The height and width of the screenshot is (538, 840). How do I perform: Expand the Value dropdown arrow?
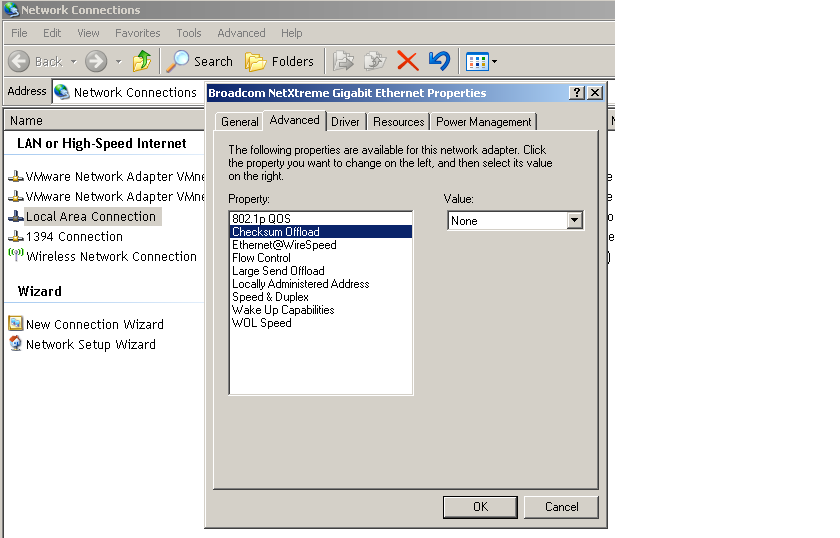(x=574, y=220)
